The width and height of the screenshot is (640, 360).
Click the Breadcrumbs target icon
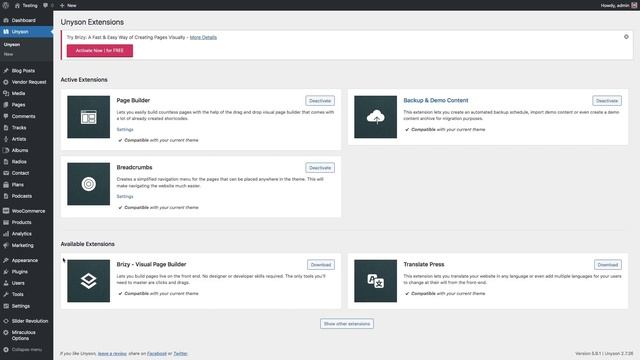[89, 184]
